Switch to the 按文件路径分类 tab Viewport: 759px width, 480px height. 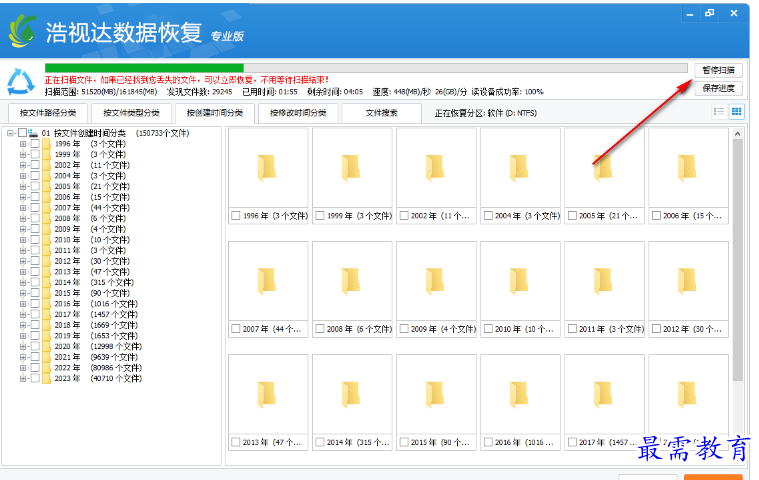click(47, 113)
